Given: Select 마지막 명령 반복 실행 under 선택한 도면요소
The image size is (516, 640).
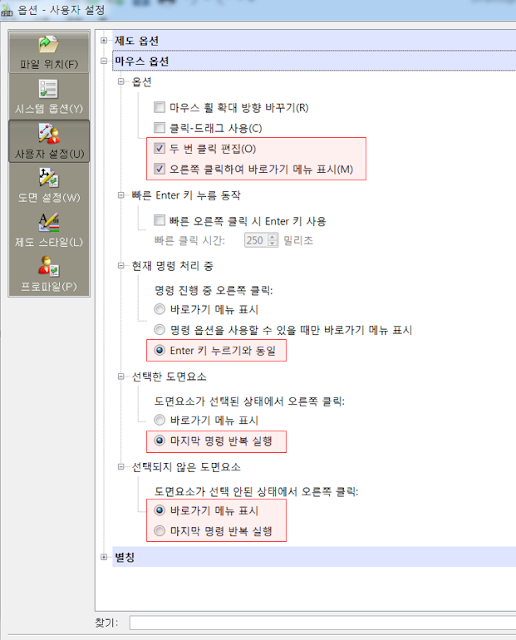Looking at the screenshot, I should (x=159, y=441).
